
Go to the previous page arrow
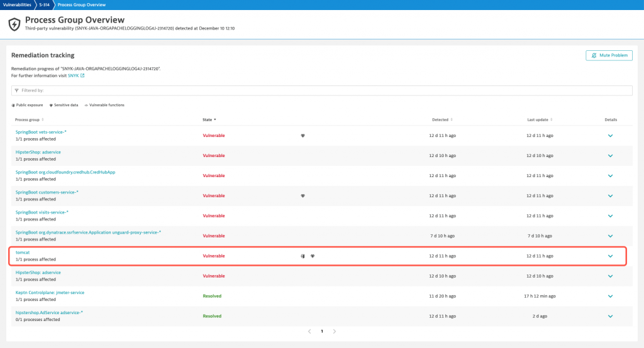[x=309, y=331]
